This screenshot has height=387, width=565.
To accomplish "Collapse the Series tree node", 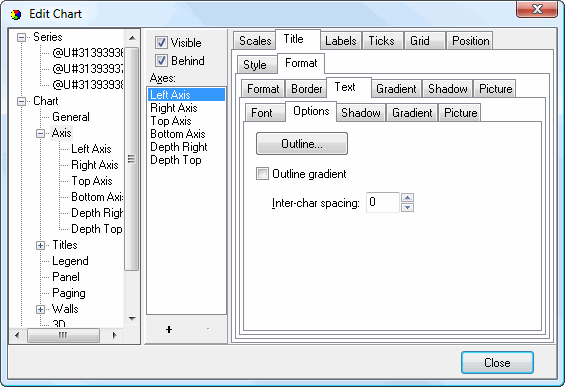I will tap(22, 37).
